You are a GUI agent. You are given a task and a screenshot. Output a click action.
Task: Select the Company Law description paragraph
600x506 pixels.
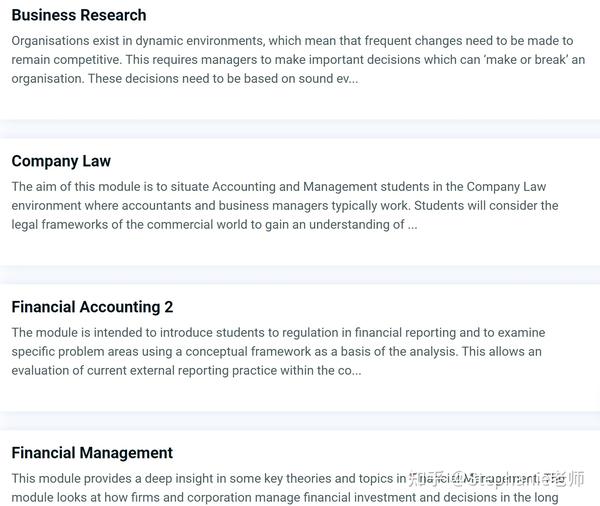[285, 206]
